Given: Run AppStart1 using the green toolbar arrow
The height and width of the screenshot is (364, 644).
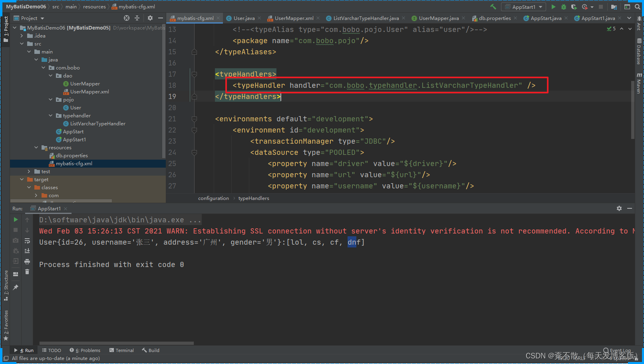Looking at the screenshot, I should tap(554, 7).
